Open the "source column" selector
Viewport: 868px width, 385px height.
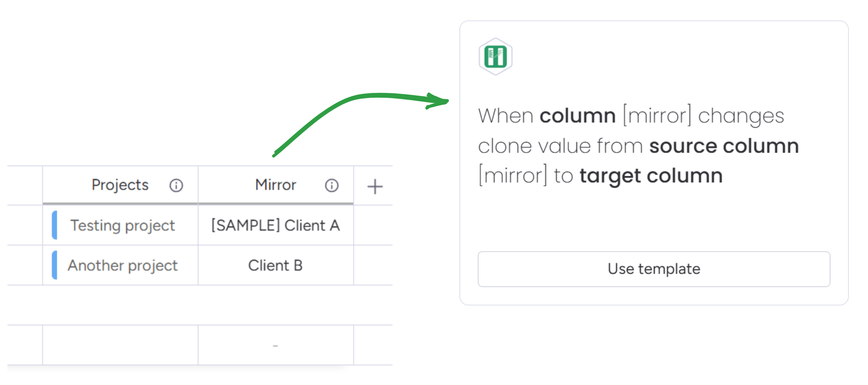coord(724,146)
